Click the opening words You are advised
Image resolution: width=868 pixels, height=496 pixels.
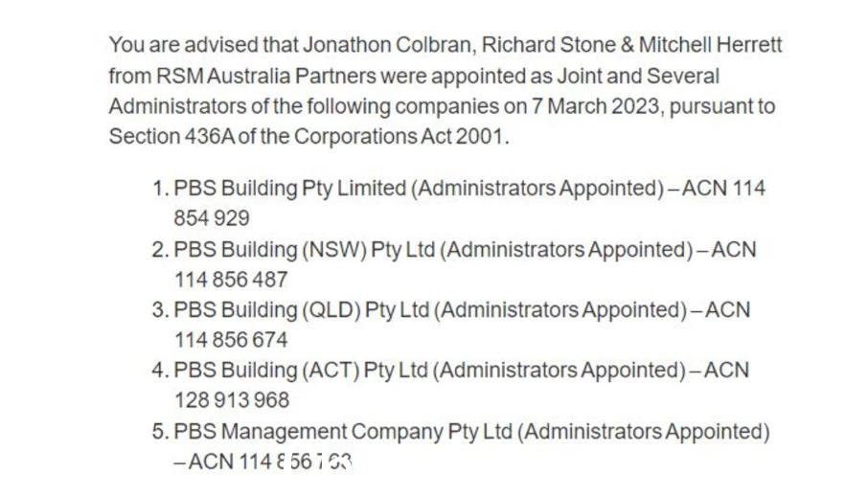coord(183,45)
